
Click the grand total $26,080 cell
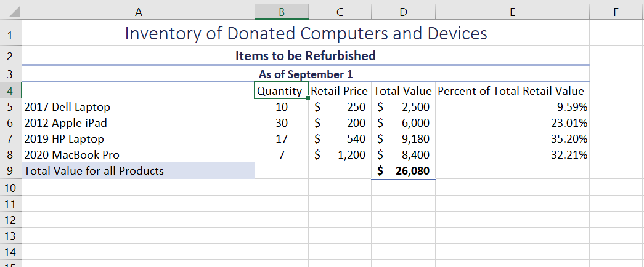pos(403,170)
